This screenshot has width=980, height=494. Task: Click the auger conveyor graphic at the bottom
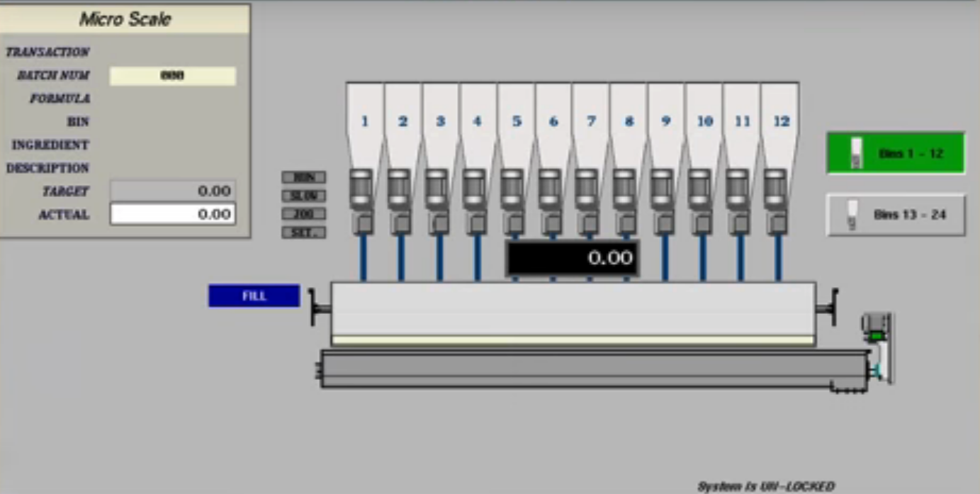pyautogui.click(x=595, y=369)
